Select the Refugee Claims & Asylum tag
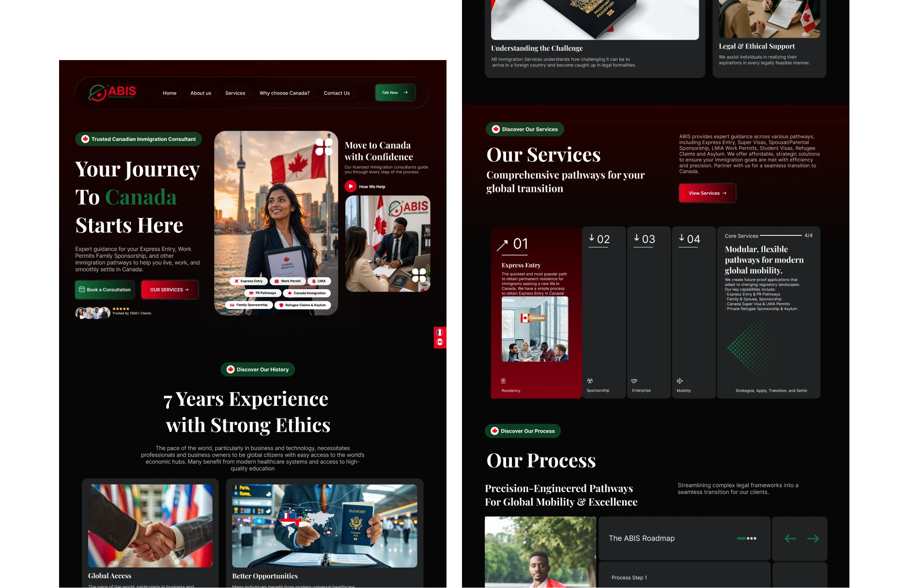The image size is (924, 588). pos(303,305)
